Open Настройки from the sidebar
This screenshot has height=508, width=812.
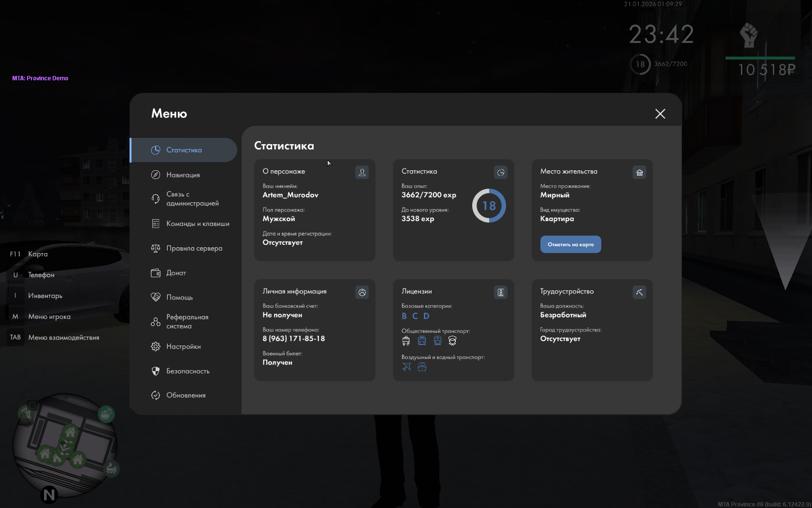point(183,346)
